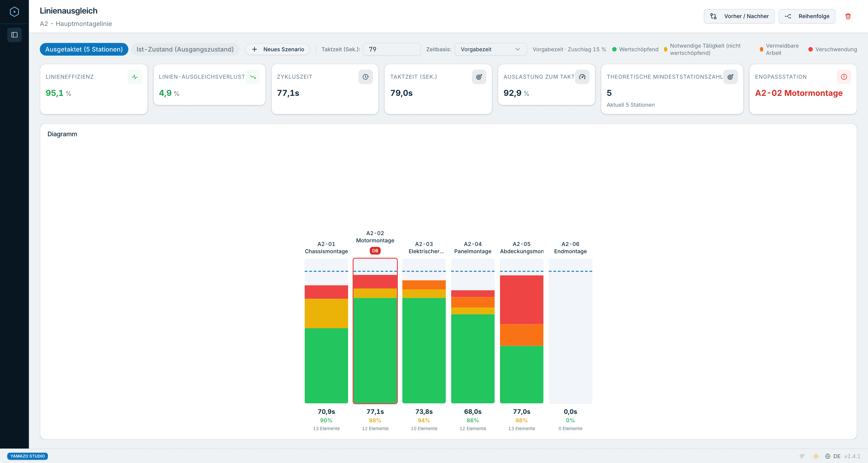Click the version text v2.4.1
The width and height of the screenshot is (868, 463).
pyautogui.click(x=852, y=456)
